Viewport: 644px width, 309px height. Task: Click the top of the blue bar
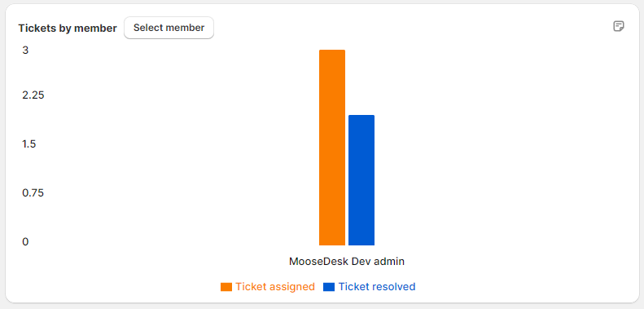tap(361, 116)
